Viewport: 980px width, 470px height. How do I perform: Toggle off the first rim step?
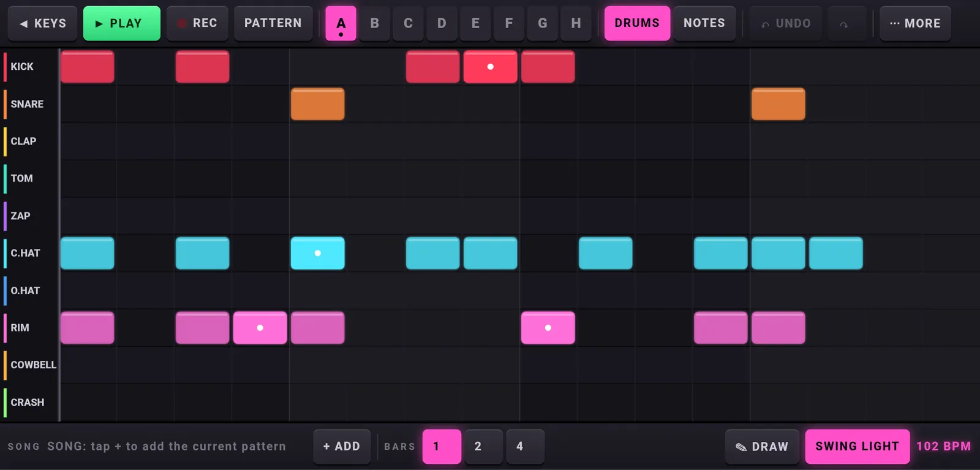click(87, 328)
